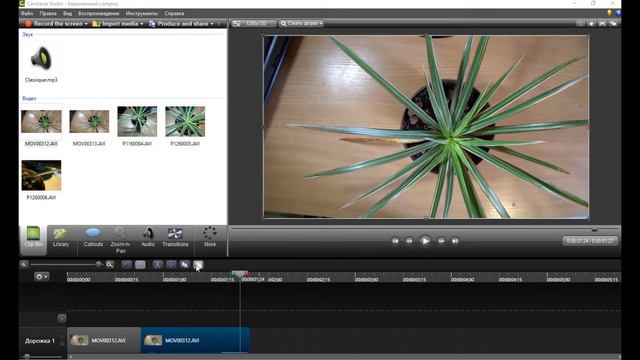Image resolution: width=640 pixels, height=360 pixels.
Task: Open the Audio tab
Action: (x=148, y=237)
